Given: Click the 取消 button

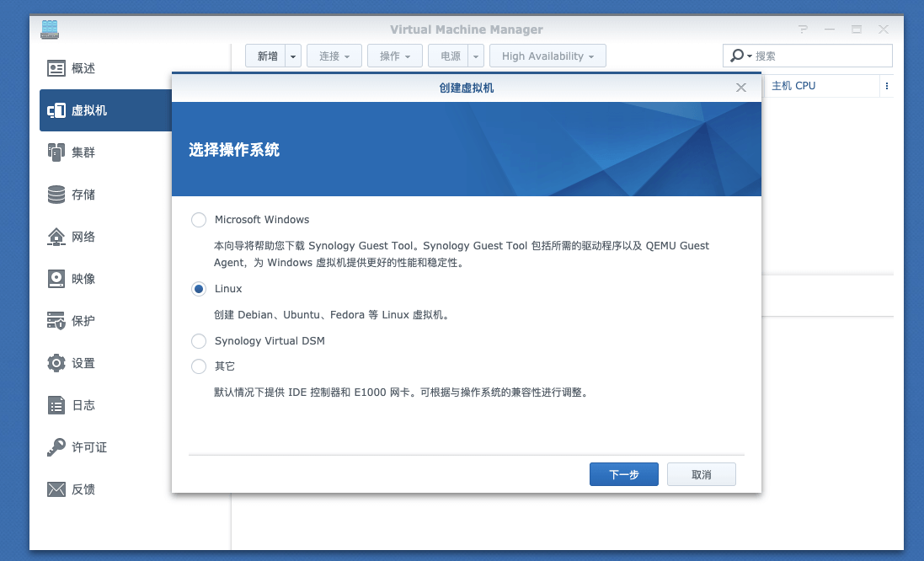Looking at the screenshot, I should 702,474.
